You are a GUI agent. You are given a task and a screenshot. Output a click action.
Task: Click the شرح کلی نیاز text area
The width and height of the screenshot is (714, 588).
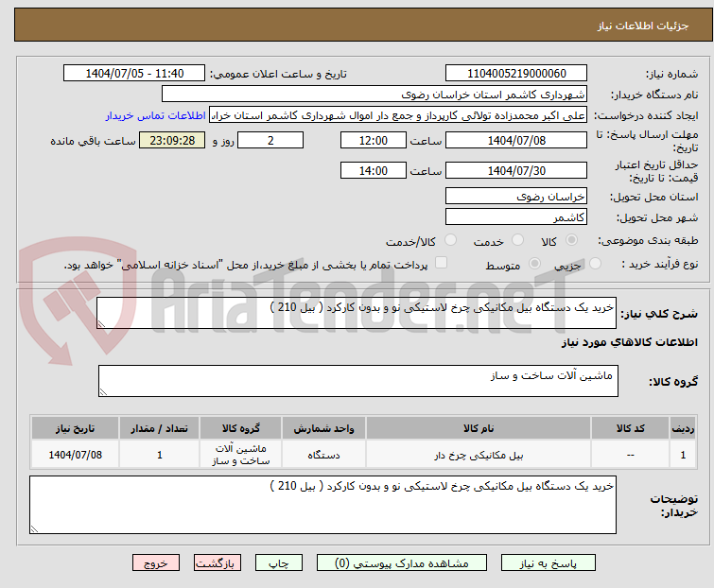click(357, 313)
